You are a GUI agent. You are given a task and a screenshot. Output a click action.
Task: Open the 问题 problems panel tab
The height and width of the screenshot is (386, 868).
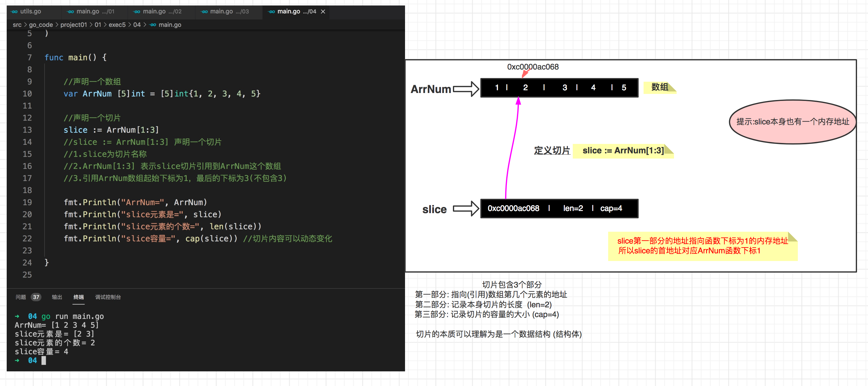[20, 297]
